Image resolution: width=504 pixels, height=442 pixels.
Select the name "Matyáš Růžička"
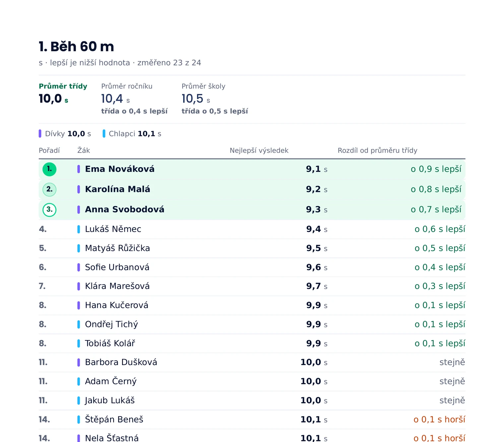coord(117,248)
